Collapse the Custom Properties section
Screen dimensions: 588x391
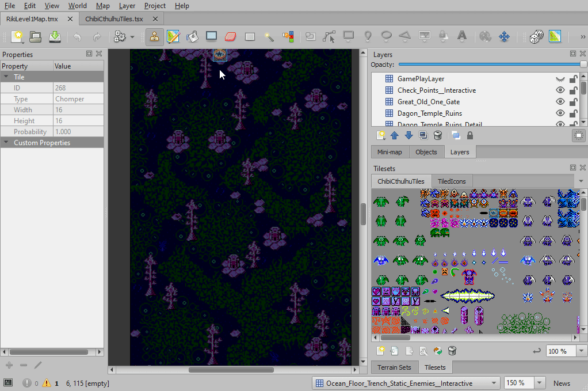click(6, 143)
